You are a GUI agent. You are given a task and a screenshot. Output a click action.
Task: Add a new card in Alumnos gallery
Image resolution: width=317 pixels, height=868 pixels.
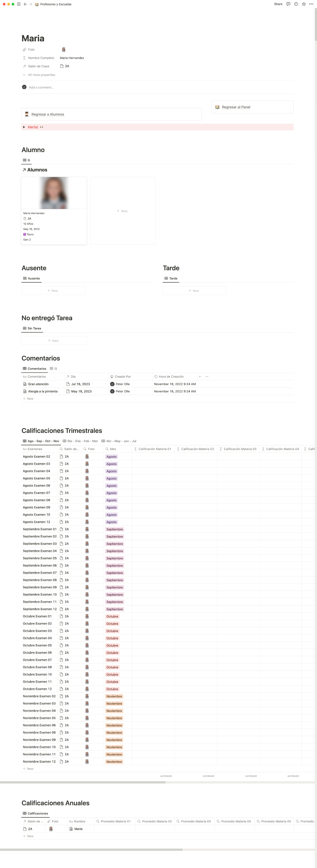123,211
